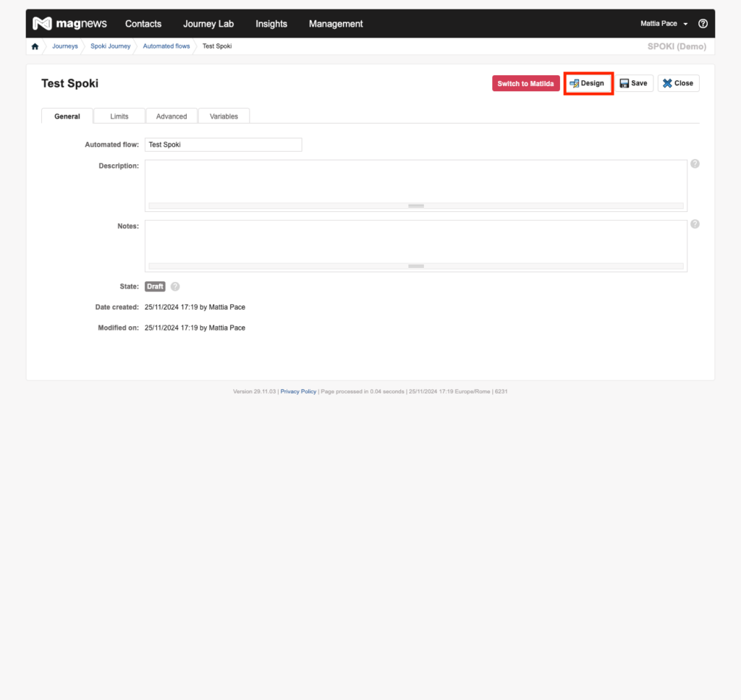Viewport: 741px width, 700px height.
Task: Click the help icon beside Description field
Action: click(x=695, y=163)
